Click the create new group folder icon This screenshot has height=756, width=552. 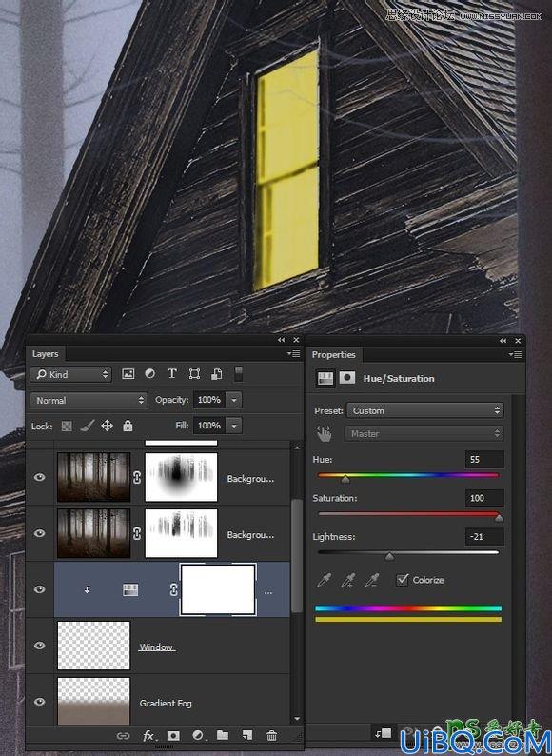pyautogui.click(x=223, y=735)
